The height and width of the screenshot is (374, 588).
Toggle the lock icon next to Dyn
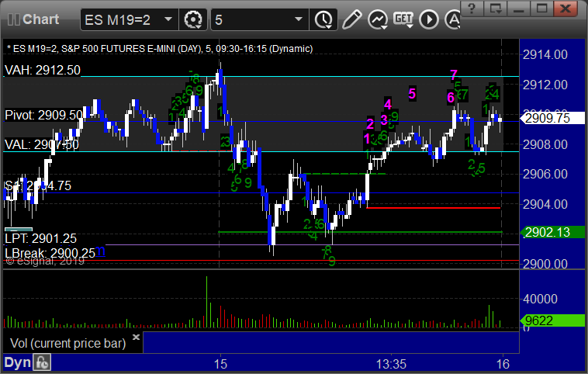point(42,363)
